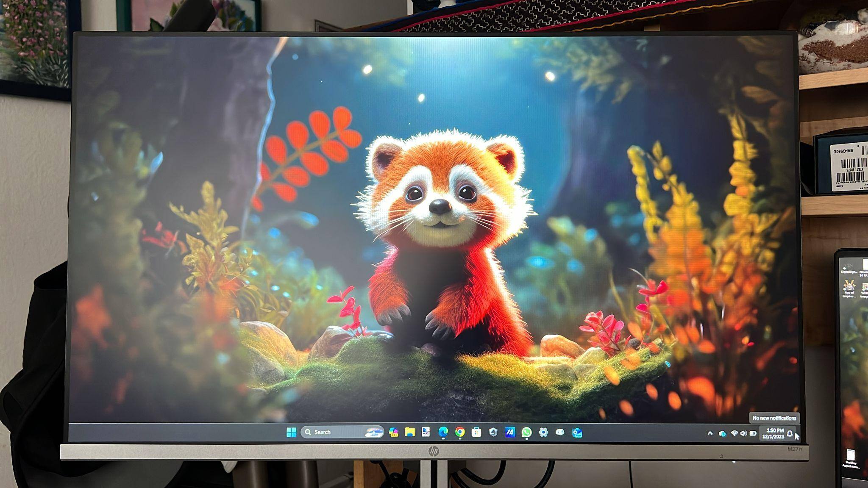Click Search highlights image in search box
Screen dimensions: 868x488
coord(373,432)
